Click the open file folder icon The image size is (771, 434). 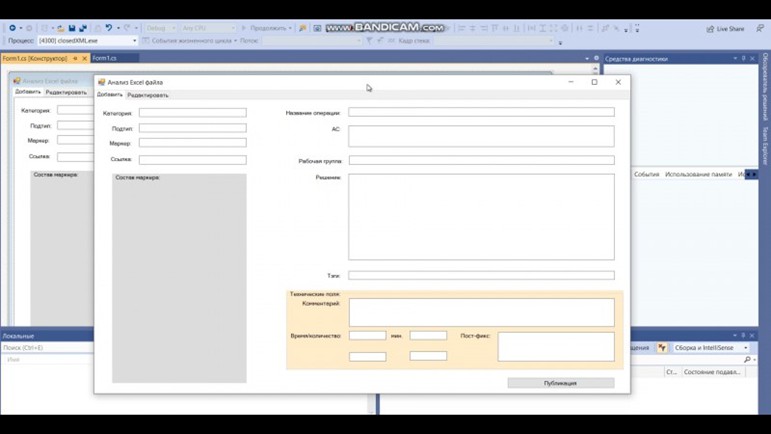coord(60,29)
